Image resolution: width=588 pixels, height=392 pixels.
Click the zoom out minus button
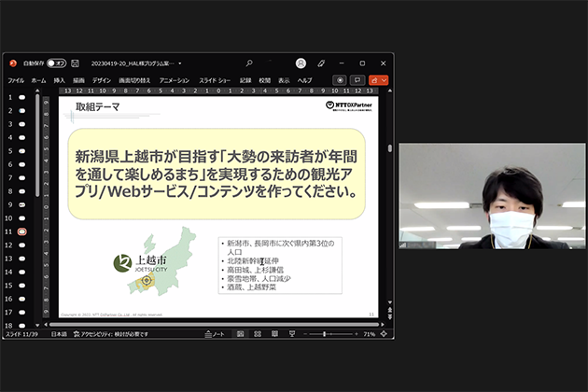(305, 334)
